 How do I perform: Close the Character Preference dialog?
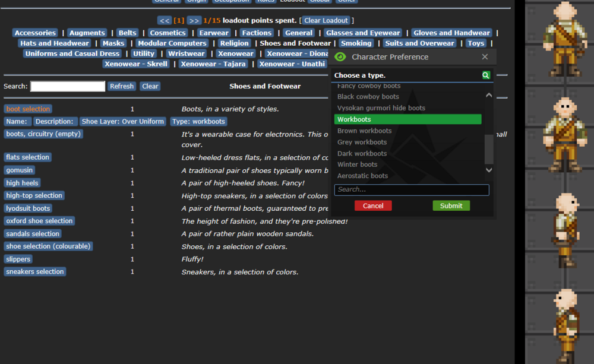(x=485, y=57)
